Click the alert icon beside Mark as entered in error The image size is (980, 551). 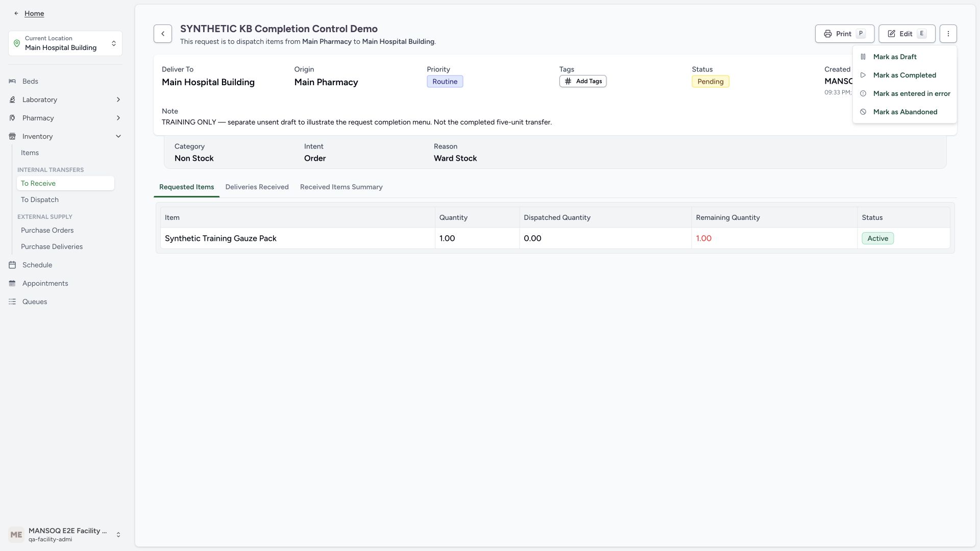point(863,94)
